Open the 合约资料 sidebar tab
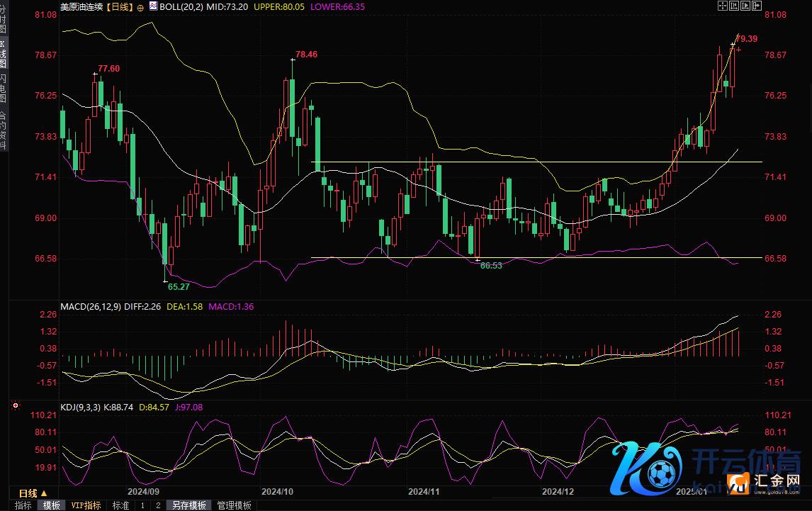The height and width of the screenshot is (511, 812). 4,129
